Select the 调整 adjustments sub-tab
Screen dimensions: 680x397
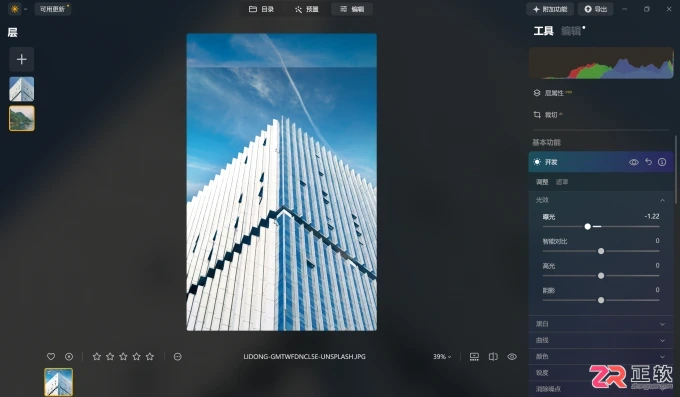click(x=542, y=182)
